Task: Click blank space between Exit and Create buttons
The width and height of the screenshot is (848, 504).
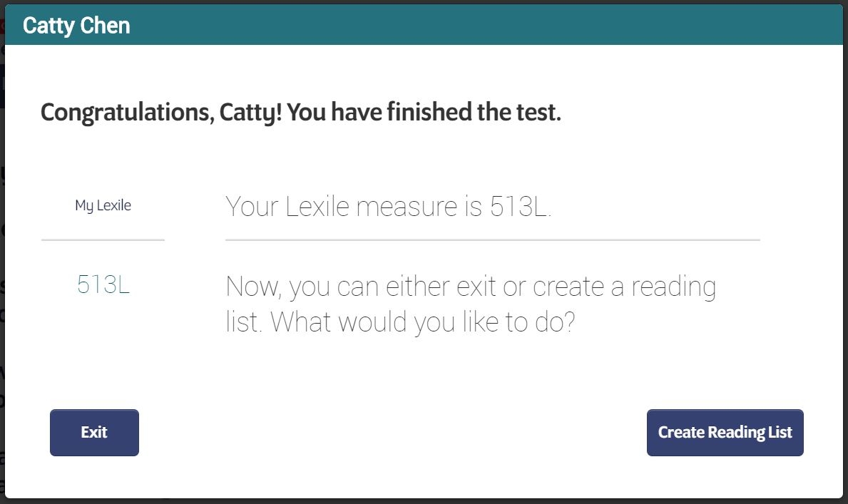Action: 392,433
